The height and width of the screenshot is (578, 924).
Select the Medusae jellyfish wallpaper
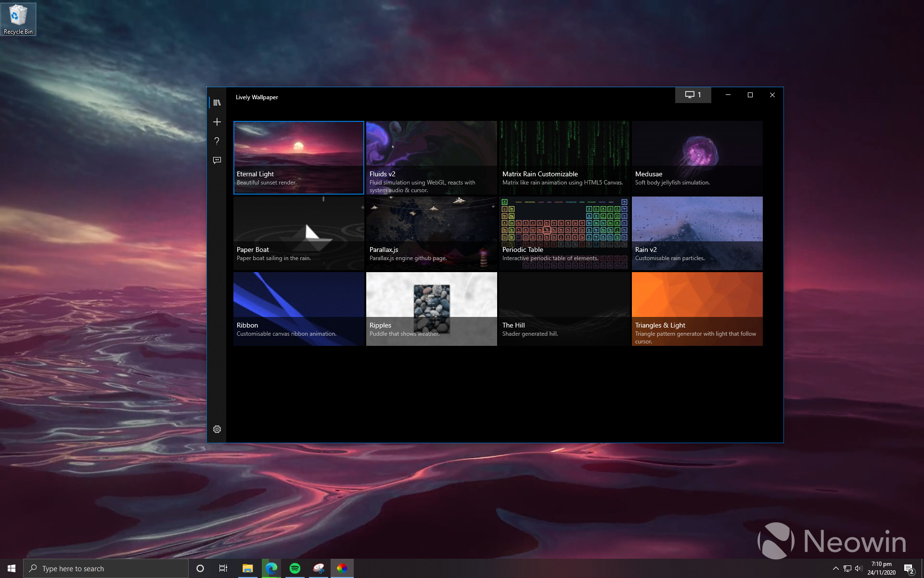697,158
